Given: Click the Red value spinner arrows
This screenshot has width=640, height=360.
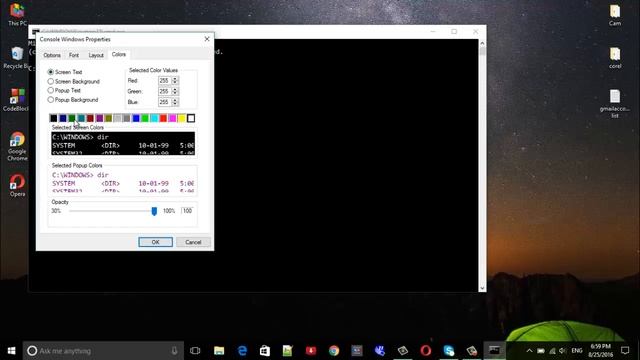Looking at the screenshot, I should point(175,80).
